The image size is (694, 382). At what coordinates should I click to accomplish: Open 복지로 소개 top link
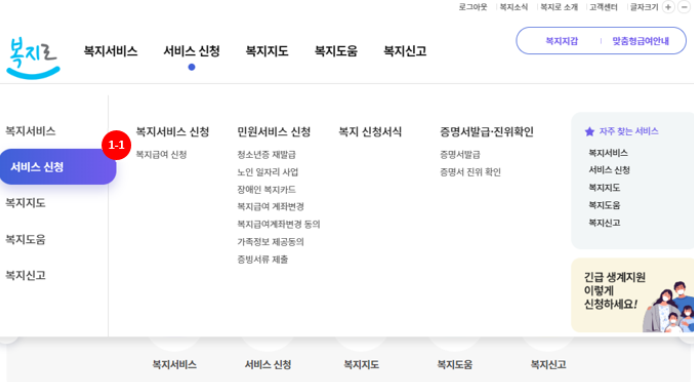(559, 7)
